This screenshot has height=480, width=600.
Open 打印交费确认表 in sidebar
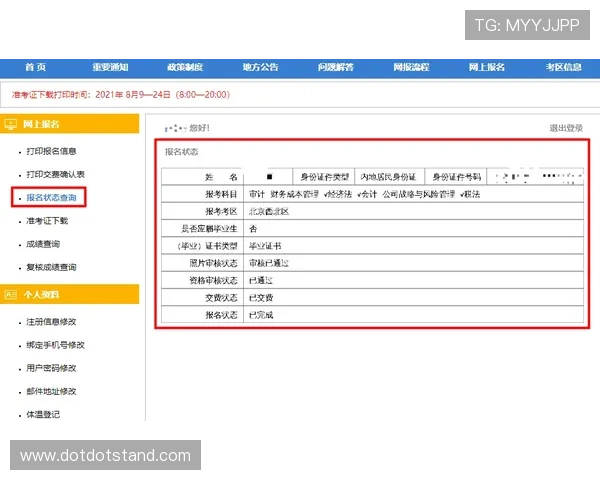click(x=55, y=175)
